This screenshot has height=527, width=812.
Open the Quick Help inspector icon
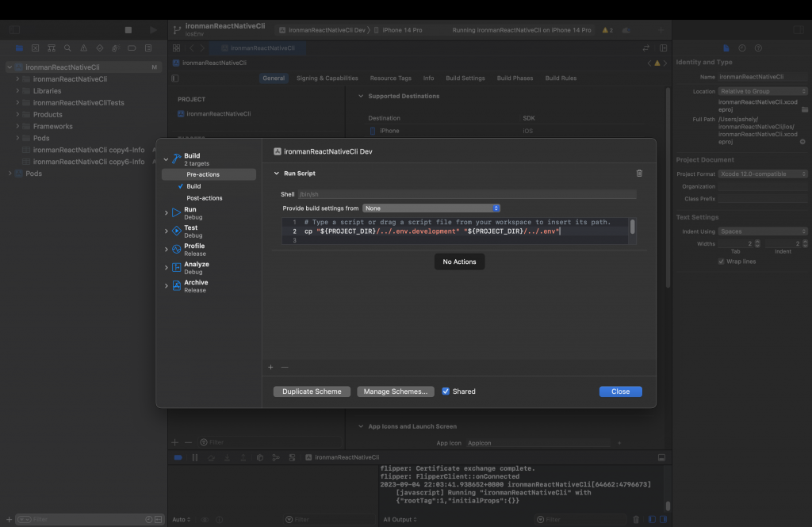[758, 48]
